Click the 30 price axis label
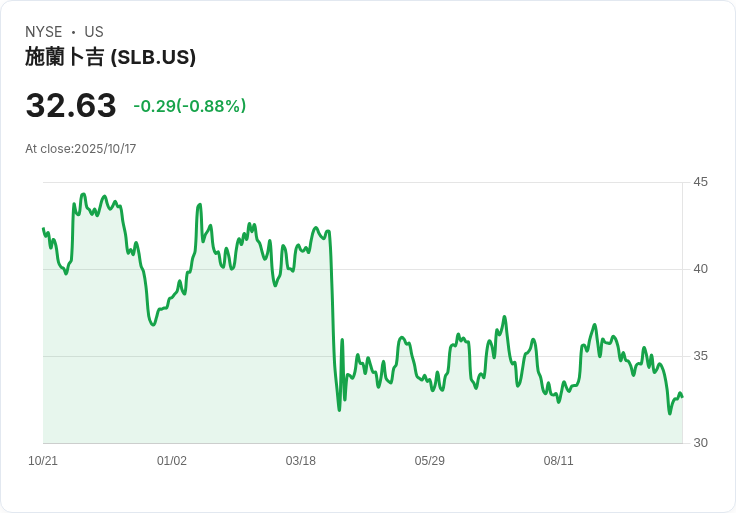Viewport: 736px width, 513px height. 700,443
